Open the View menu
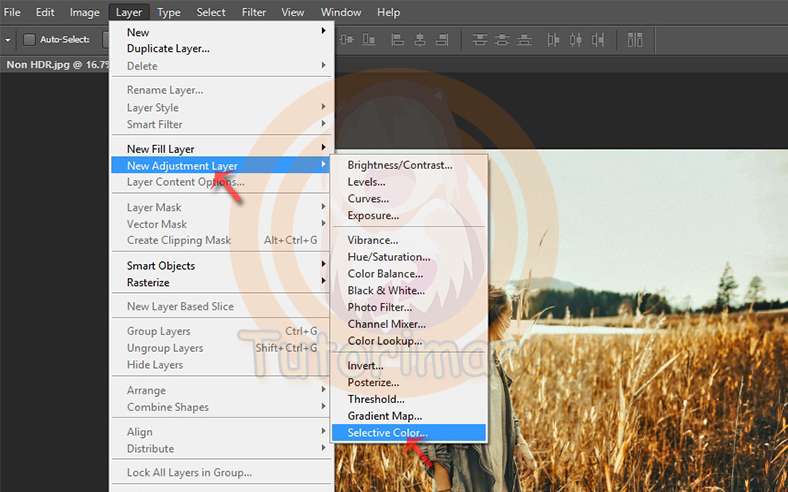788x492 pixels. [292, 12]
